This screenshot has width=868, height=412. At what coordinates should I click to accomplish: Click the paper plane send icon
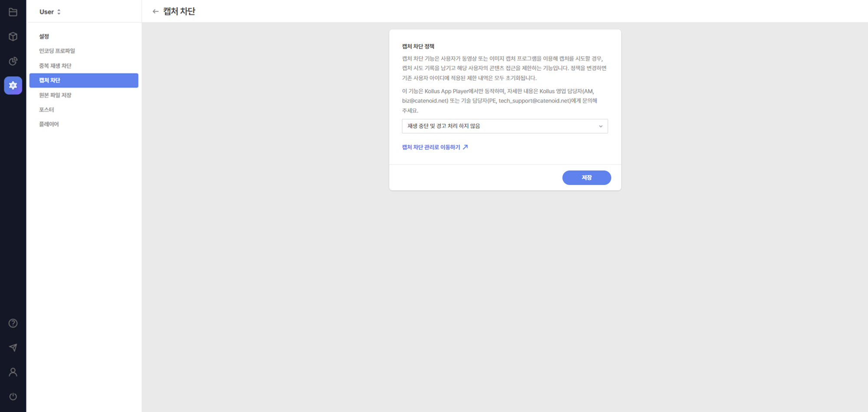click(13, 348)
